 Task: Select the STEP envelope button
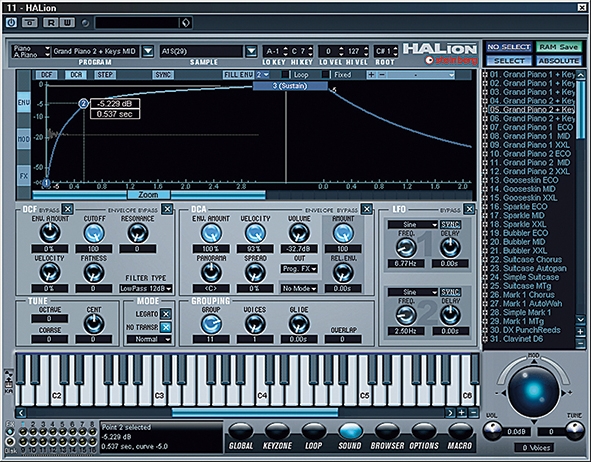click(x=105, y=75)
